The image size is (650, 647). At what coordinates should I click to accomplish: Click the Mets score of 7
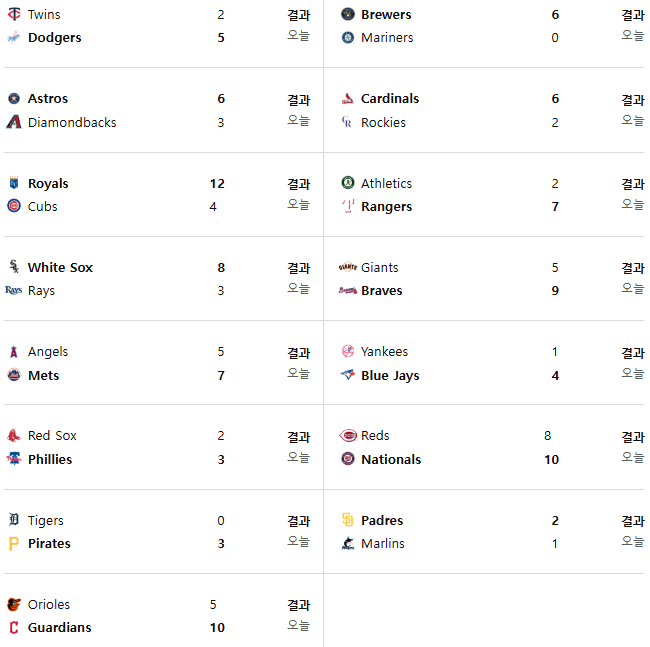221,376
